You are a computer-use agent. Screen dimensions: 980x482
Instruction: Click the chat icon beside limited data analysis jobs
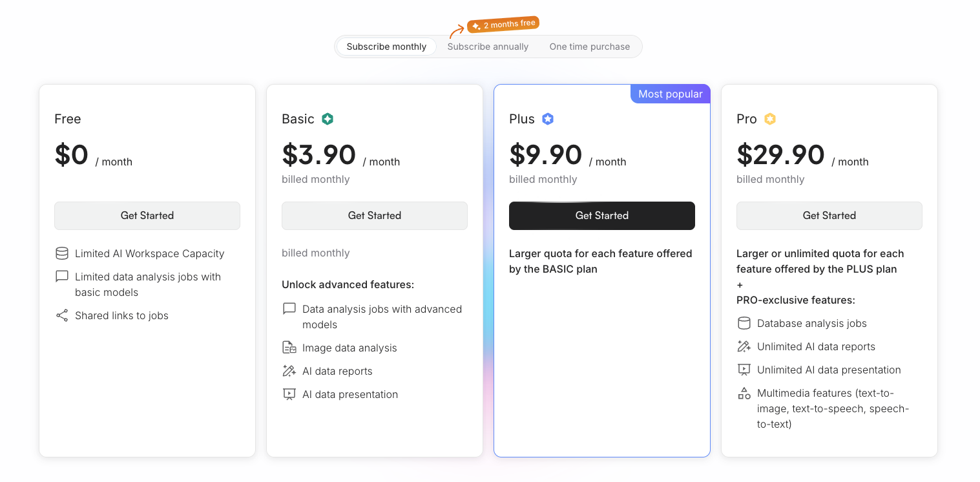click(x=62, y=276)
